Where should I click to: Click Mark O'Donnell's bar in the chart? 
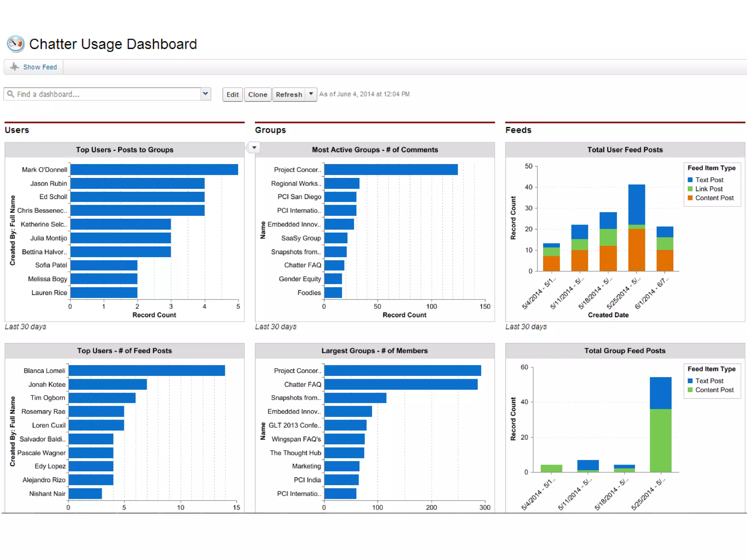pos(154,170)
